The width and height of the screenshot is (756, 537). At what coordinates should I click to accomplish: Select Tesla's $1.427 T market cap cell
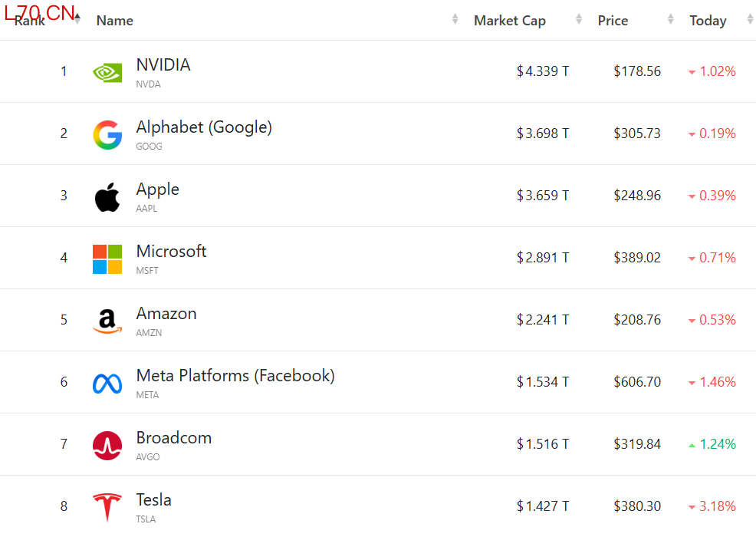(x=543, y=506)
